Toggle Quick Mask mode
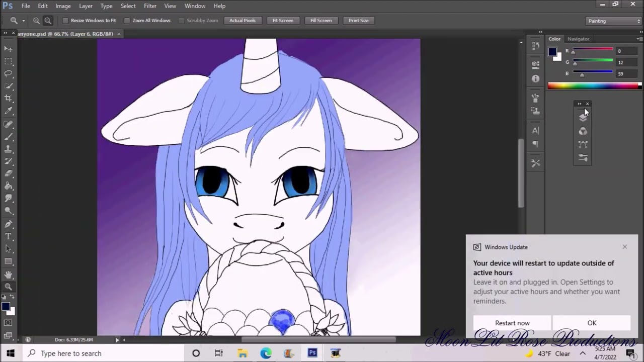The width and height of the screenshot is (644, 362). 9,323
